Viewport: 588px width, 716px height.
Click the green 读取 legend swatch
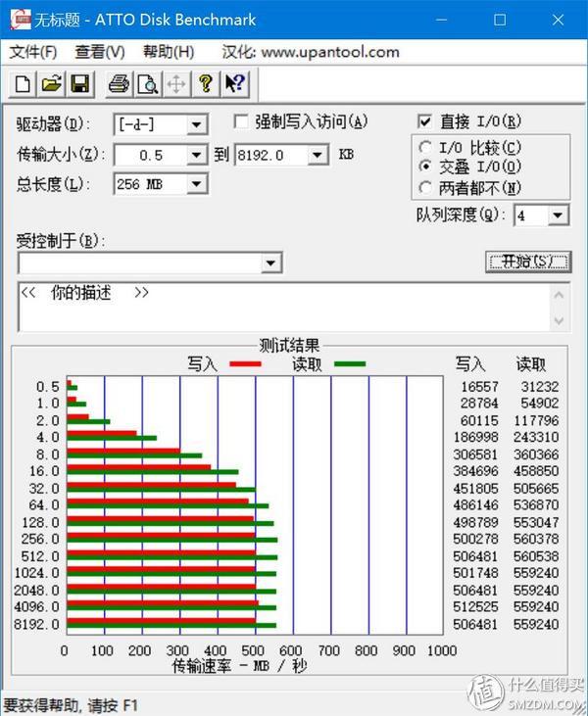coord(350,364)
